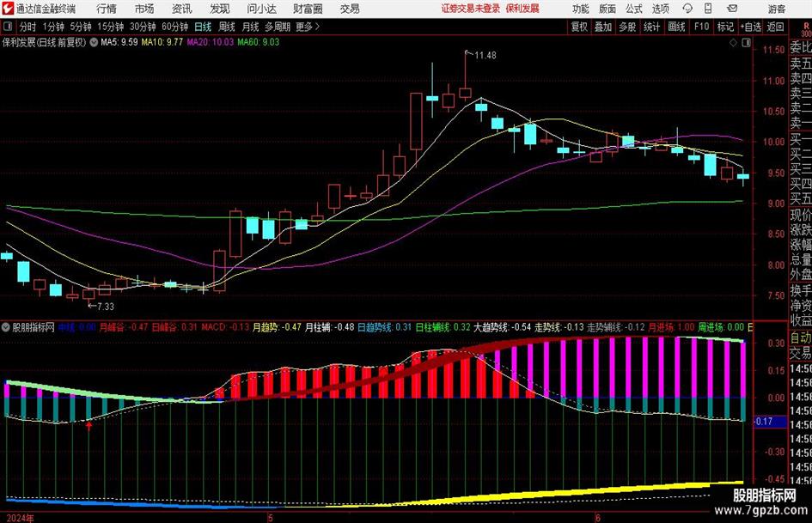Click the 7.33 low price marker
This screenshot has height=523, width=812.
pos(105,307)
